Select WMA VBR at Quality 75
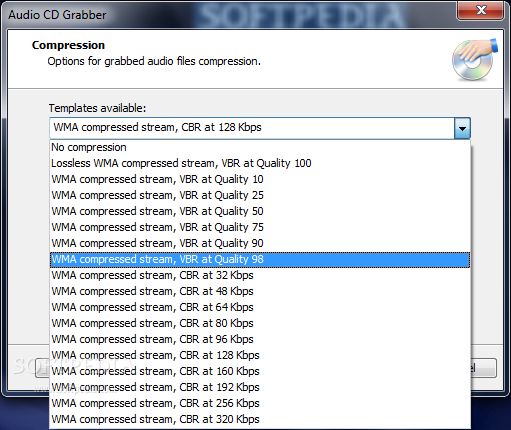This screenshot has height=430, width=511. pyautogui.click(x=260, y=227)
